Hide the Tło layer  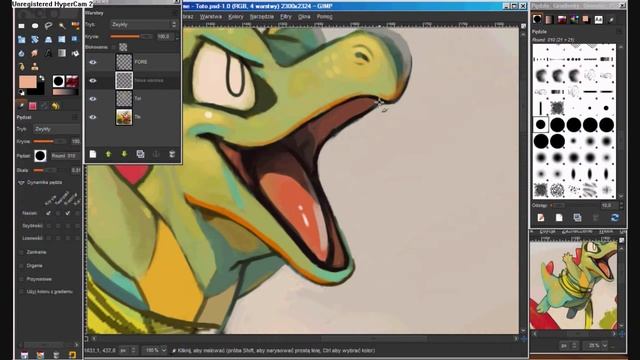[93, 117]
